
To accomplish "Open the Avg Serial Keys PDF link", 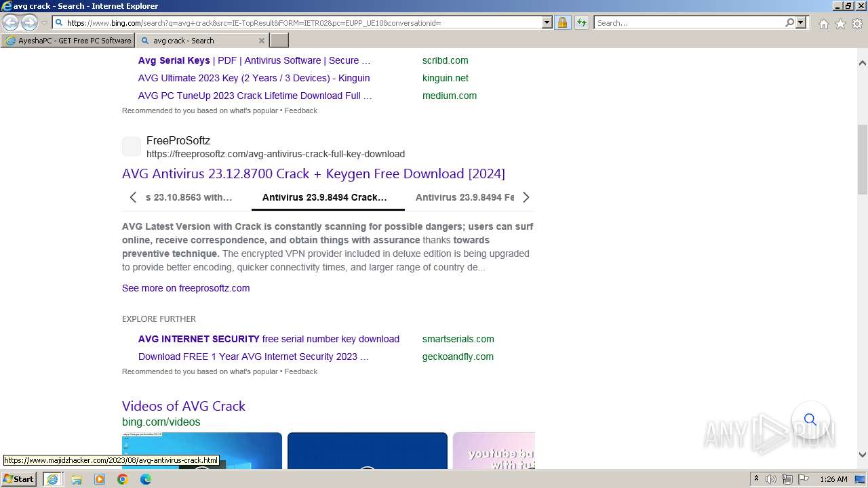I will tap(254, 60).
